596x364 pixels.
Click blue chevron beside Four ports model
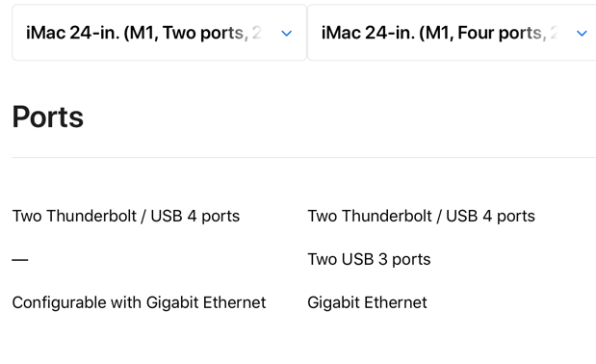coord(582,34)
